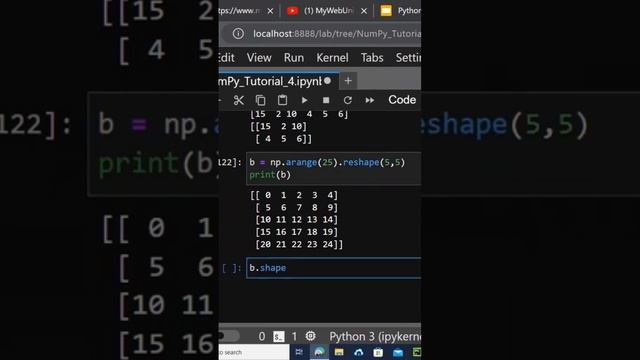
Task: Open the Code cell type dropdown
Action: [402, 100]
